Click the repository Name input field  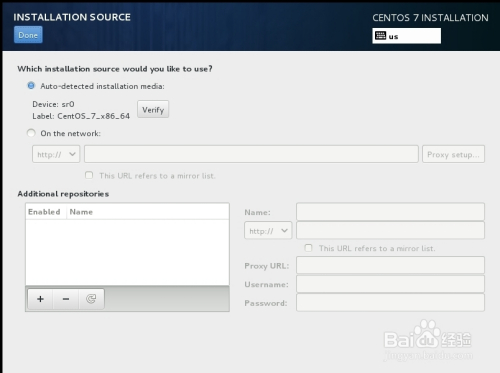390,212
